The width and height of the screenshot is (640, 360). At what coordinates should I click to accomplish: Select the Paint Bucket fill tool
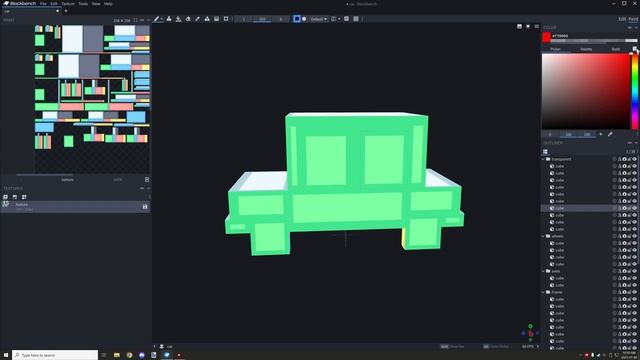point(178,19)
